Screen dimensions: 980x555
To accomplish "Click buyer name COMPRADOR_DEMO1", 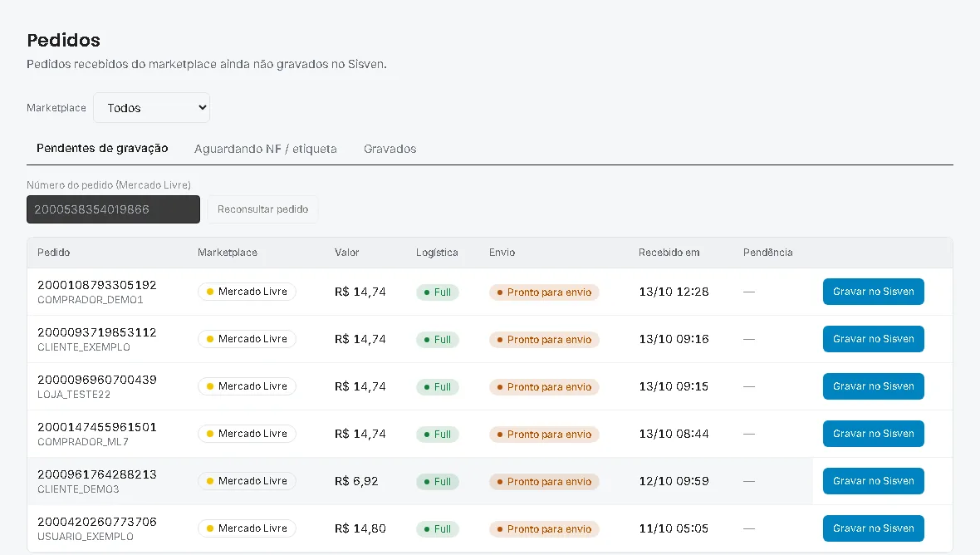I will (x=90, y=300).
